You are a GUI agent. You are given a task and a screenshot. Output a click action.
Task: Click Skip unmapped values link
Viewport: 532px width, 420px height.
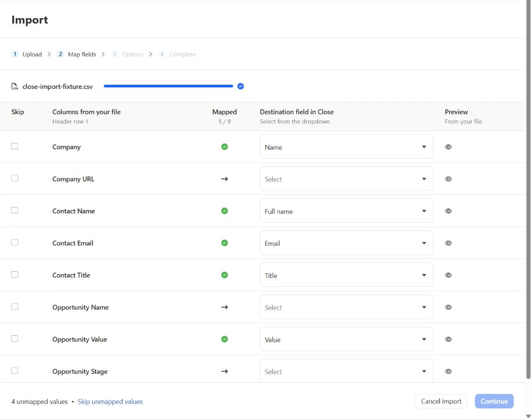pos(110,402)
